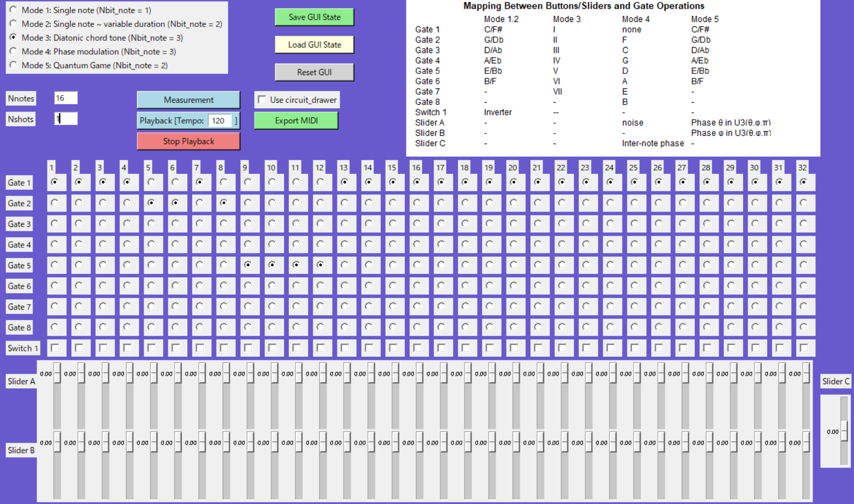Click the Tempo value field showing 120
Viewport: 854px width, 504px height.
pyautogui.click(x=219, y=120)
